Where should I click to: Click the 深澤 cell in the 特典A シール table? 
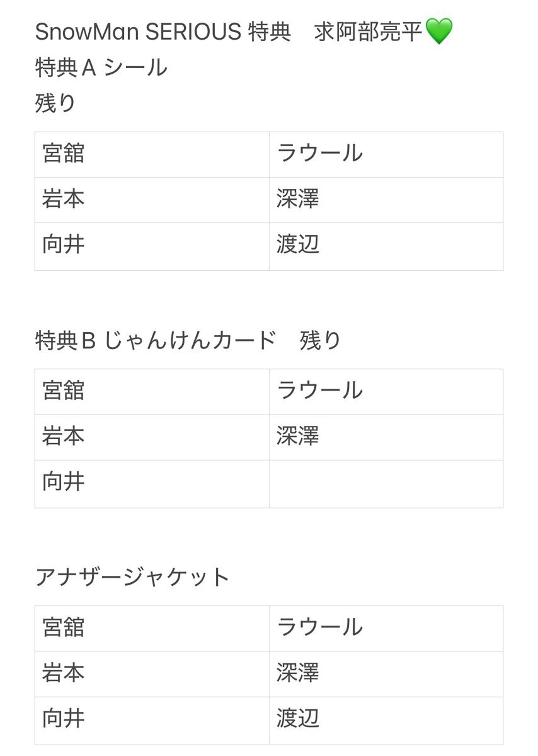(x=386, y=200)
